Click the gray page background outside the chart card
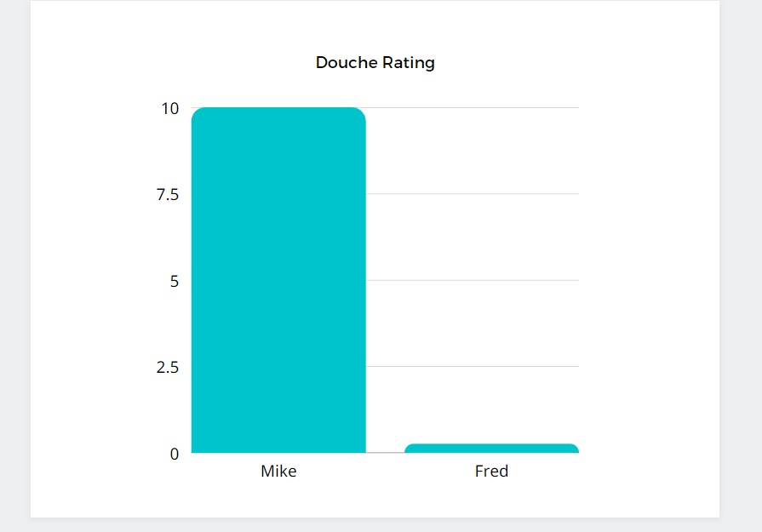This screenshot has width=762, height=532. coord(741,255)
